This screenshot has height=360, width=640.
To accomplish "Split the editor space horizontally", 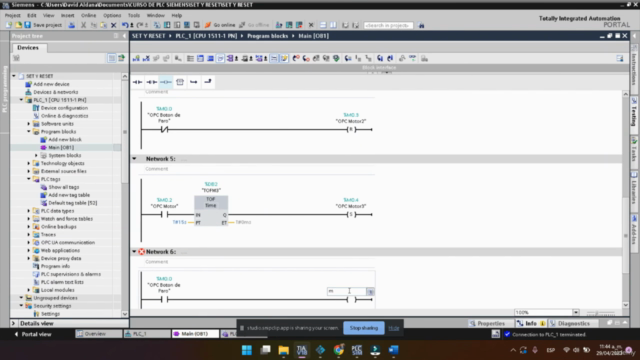I will 323,25.
